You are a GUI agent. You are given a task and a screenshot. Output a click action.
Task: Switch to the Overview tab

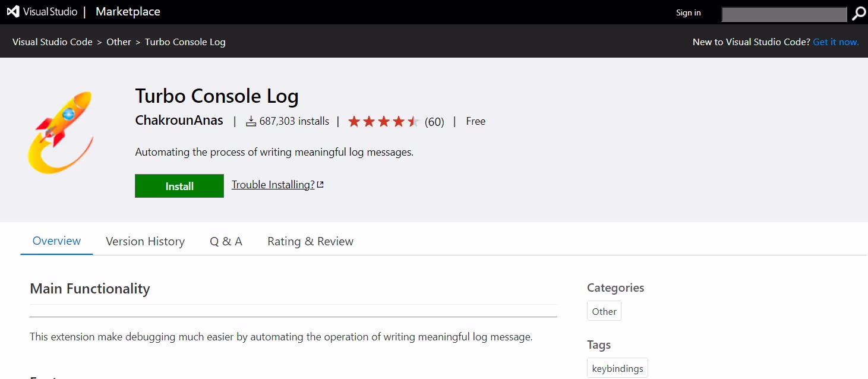[x=56, y=241]
